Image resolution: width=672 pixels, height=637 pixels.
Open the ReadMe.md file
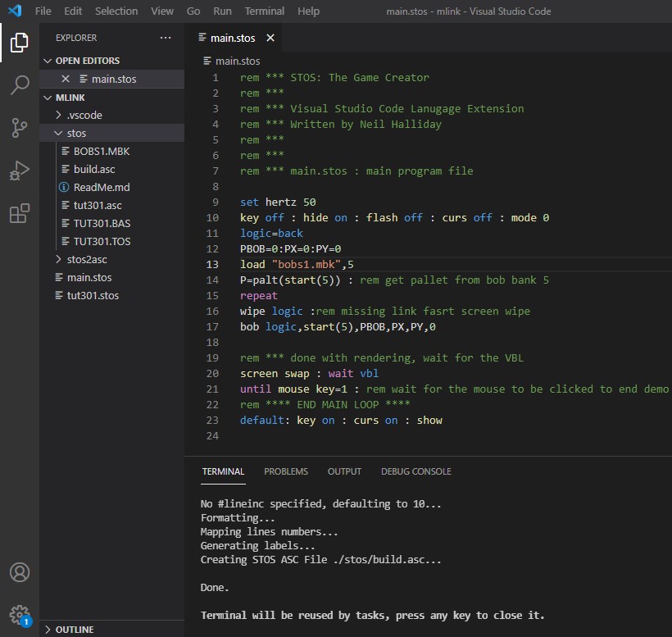click(x=102, y=187)
